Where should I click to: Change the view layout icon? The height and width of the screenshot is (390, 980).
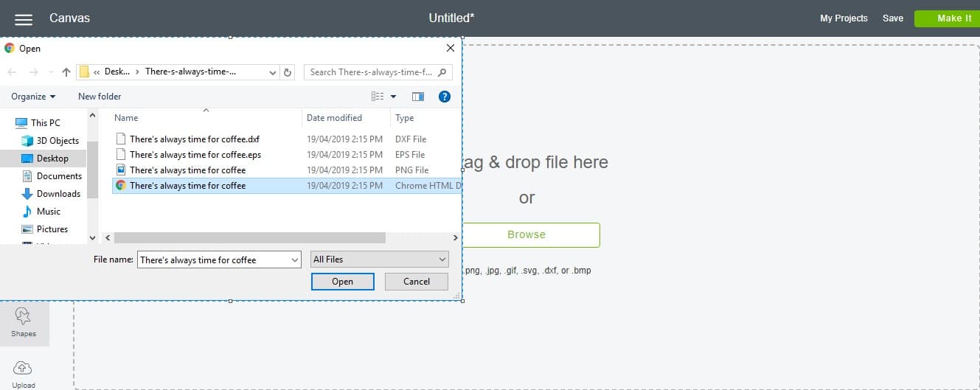pos(378,97)
